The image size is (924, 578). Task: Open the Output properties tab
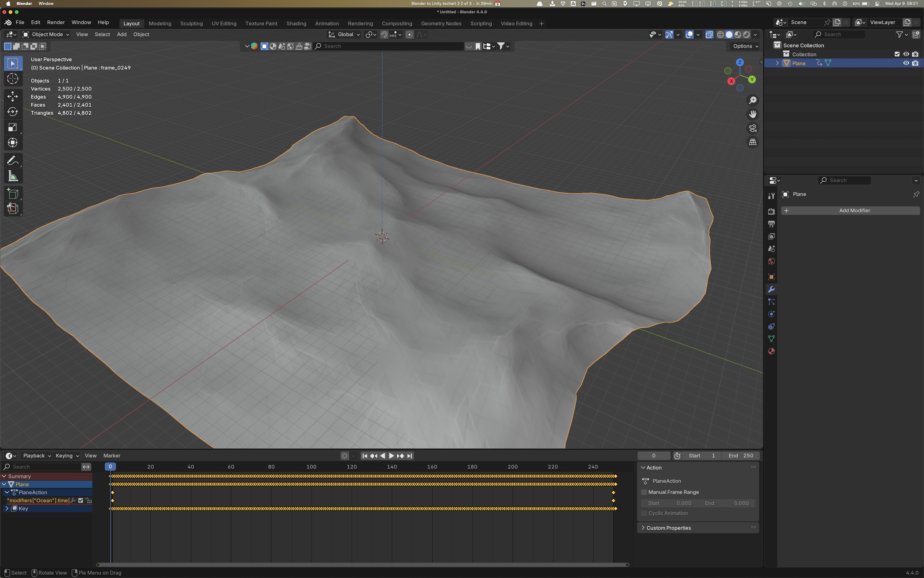coord(771,224)
